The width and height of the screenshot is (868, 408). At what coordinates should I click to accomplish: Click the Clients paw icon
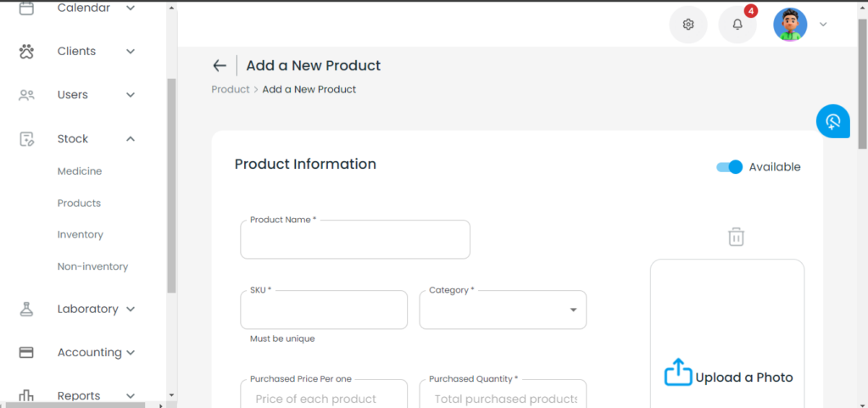26,52
